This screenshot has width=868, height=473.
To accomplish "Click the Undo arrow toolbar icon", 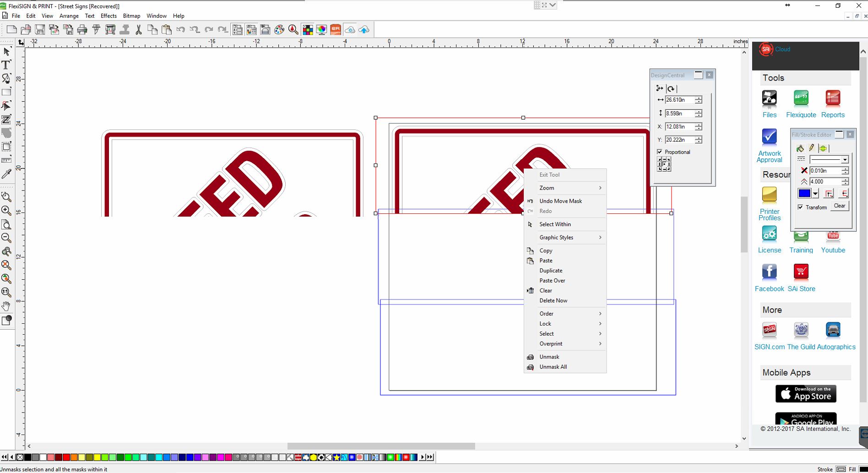I will pos(181,30).
